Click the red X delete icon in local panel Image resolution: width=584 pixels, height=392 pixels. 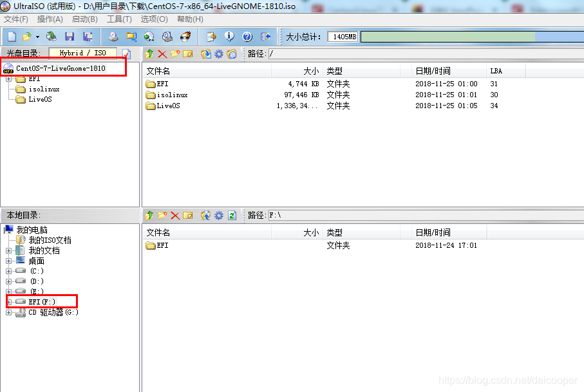[x=175, y=215]
